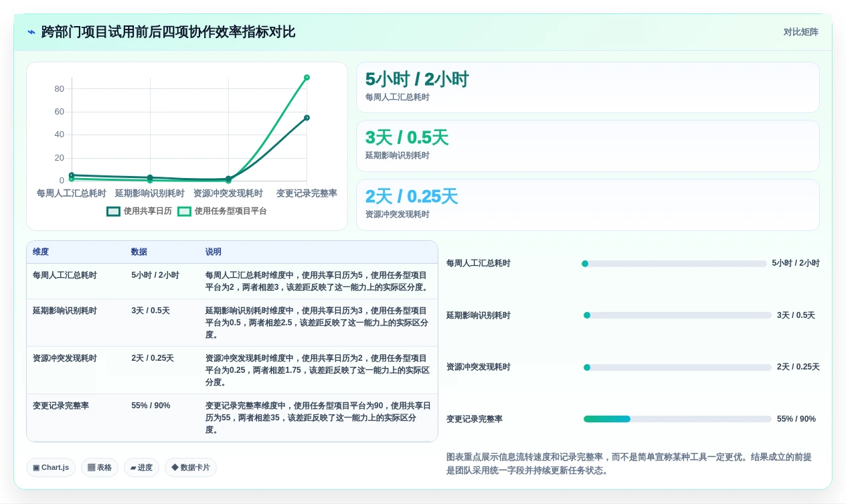Click the 使用共享日历 legend label
This screenshot has height=504, width=846.
point(148,211)
